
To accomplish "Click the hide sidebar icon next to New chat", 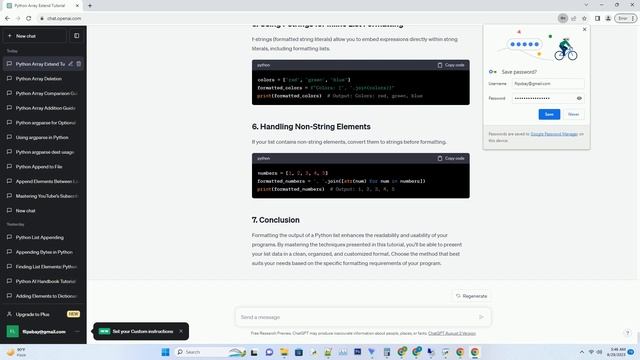I will point(76,36).
